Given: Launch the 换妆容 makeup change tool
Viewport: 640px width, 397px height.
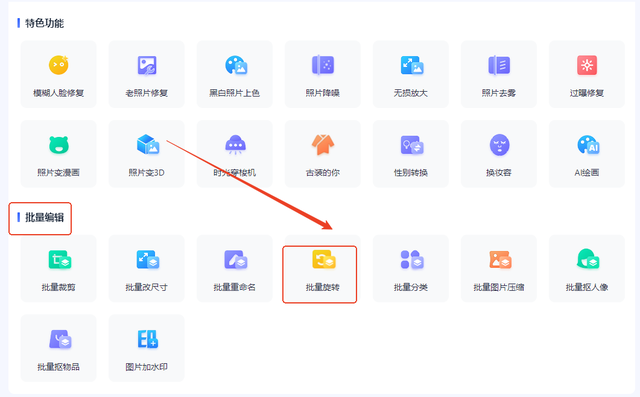Looking at the screenshot, I should coord(499,154).
